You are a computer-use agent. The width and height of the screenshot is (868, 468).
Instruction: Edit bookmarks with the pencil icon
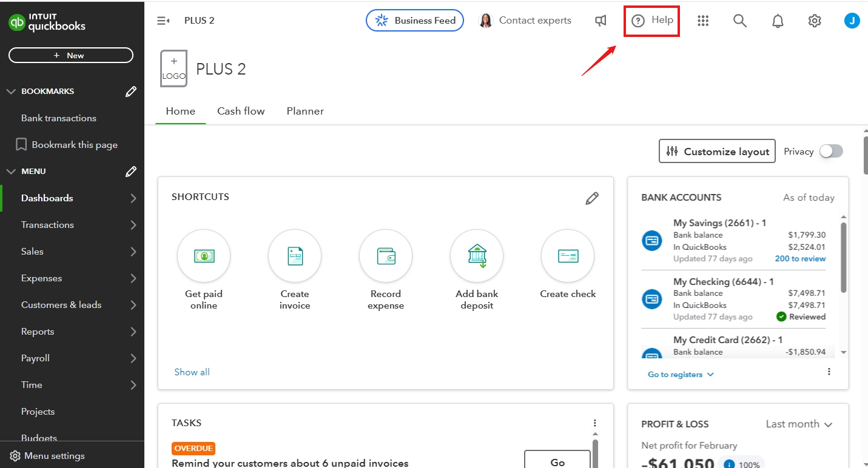click(x=131, y=92)
